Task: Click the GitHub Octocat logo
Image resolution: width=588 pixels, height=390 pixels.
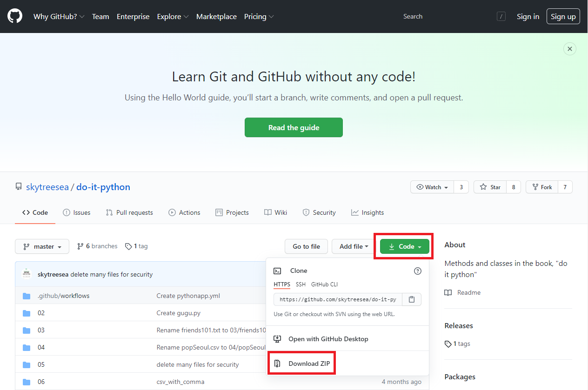Action: [15, 16]
